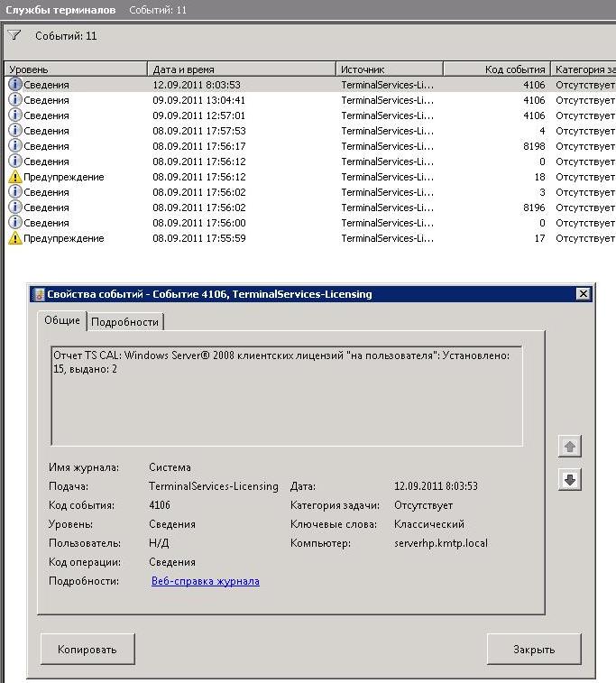Switch to the Подробности tab

point(124,322)
